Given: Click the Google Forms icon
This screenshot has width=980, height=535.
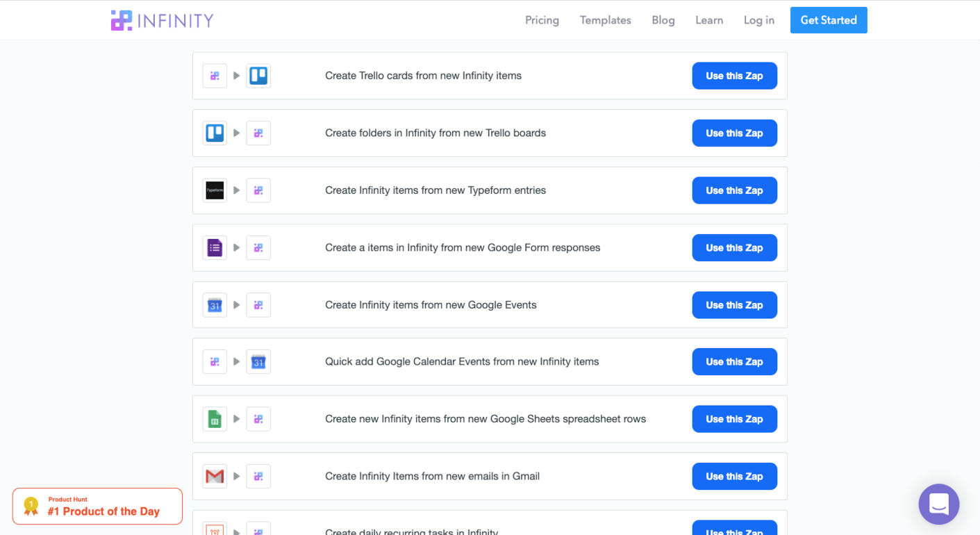Looking at the screenshot, I should point(215,247).
